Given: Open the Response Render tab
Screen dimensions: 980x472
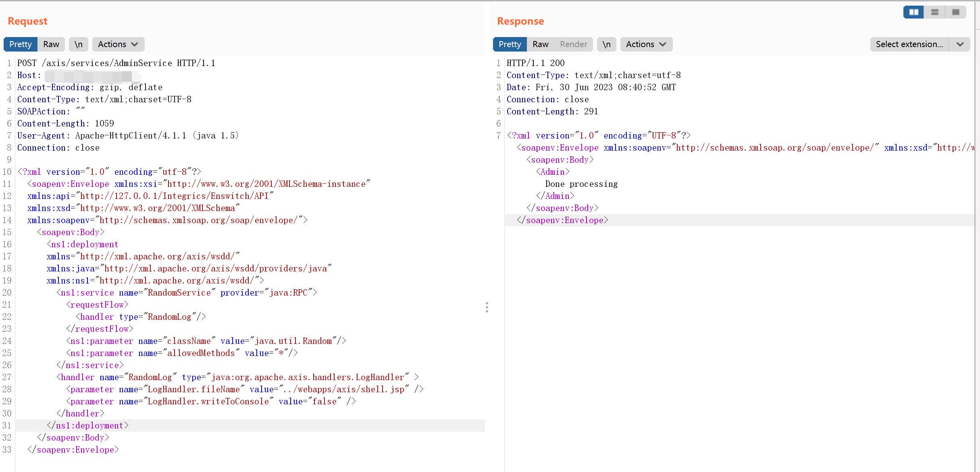Looking at the screenshot, I should click(x=573, y=44).
